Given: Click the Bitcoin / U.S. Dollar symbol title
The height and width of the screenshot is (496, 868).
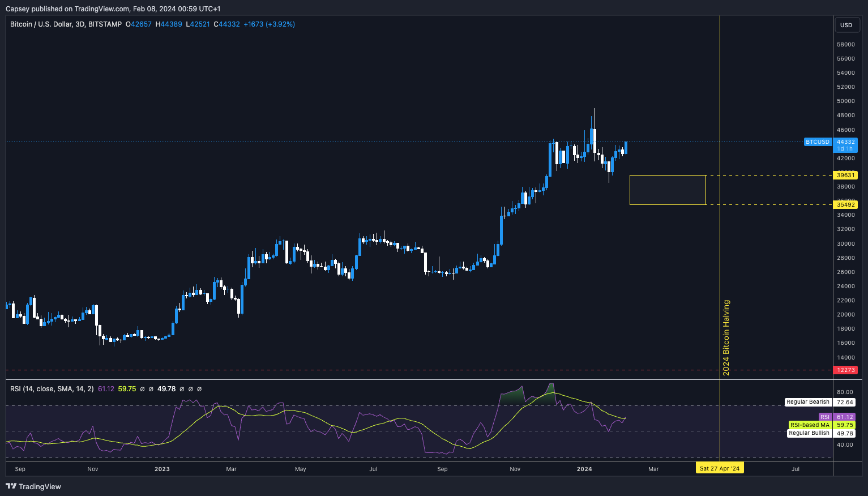Looking at the screenshot, I should [x=66, y=24].
